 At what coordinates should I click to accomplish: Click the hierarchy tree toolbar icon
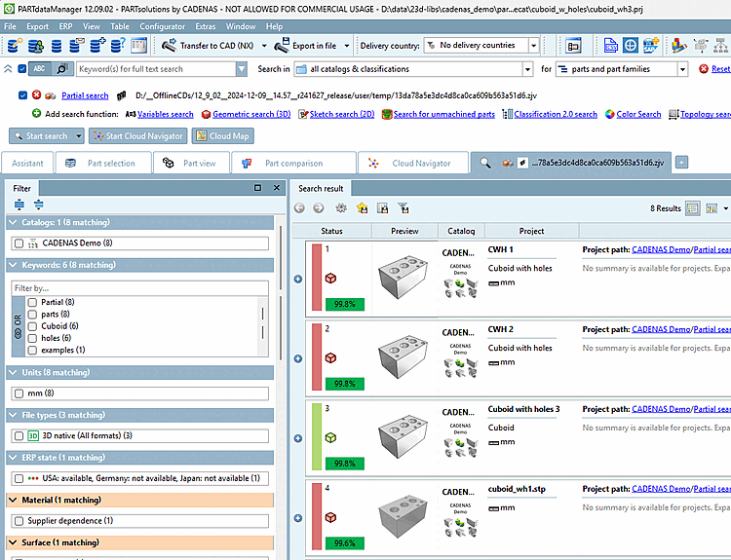coord(721,45)
